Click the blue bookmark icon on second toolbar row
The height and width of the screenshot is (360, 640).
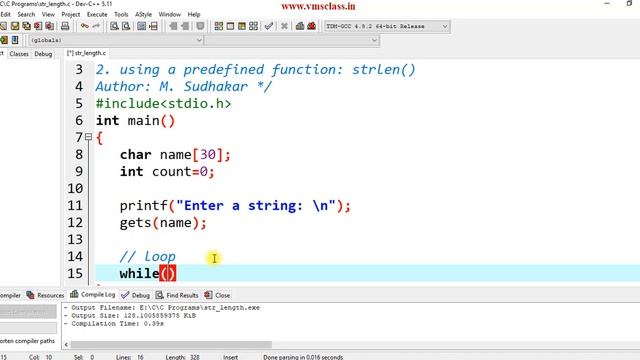click(x=15, y=40)
